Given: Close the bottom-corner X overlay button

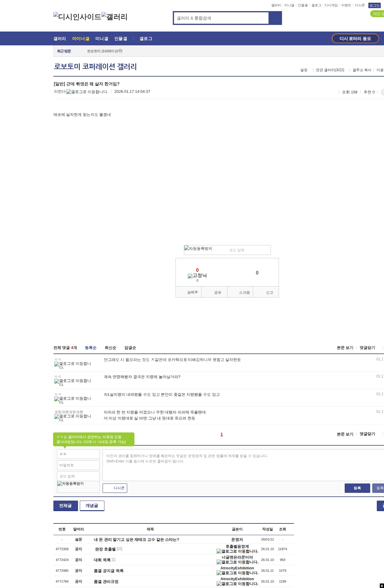Looking at the screenshot, I should [382, 586].
